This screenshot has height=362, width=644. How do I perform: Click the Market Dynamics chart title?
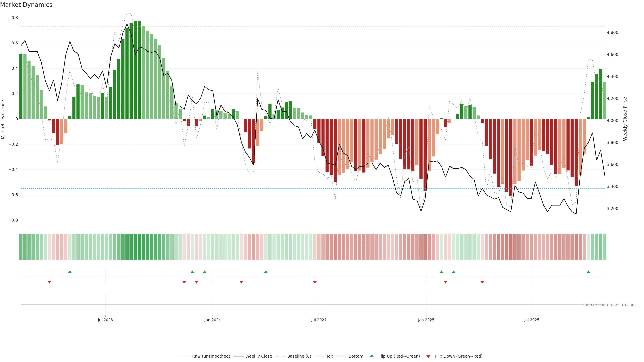[26, 5]
